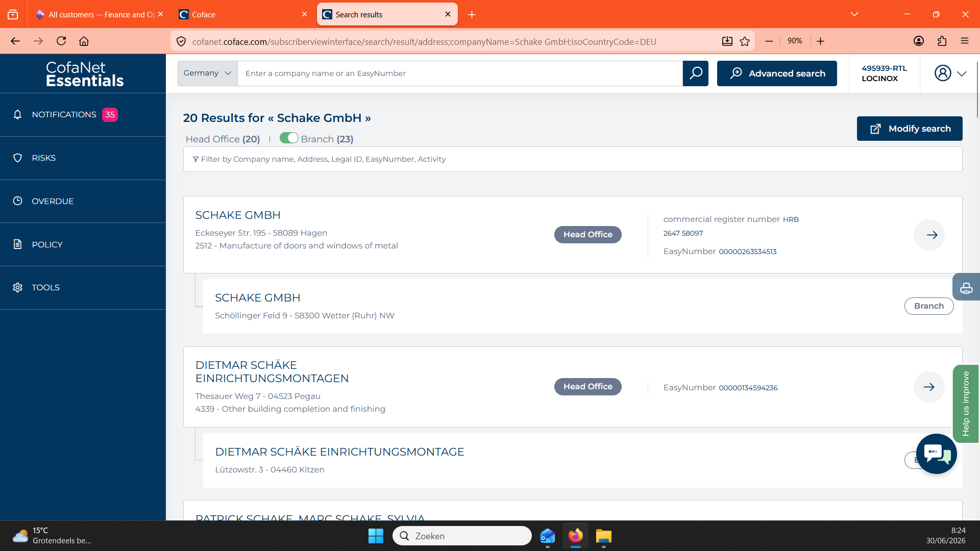
Task: Zoom in with the plus icon
Action: (820, 41)
